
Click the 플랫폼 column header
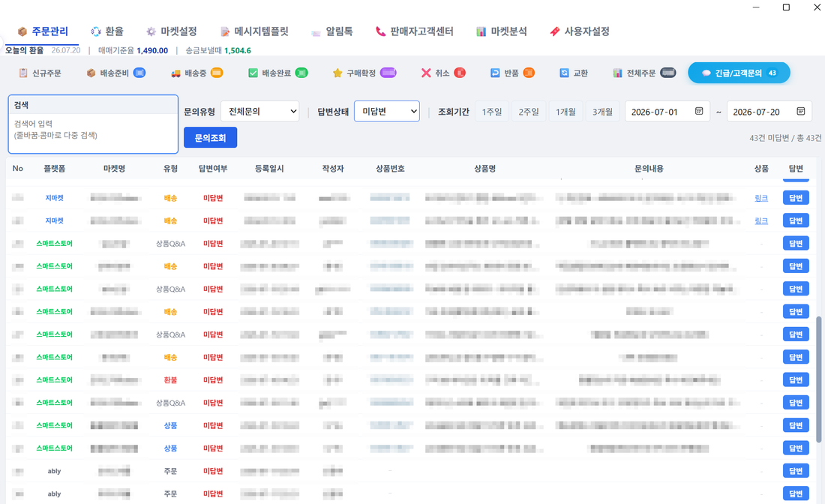click(x=54, y=168)
